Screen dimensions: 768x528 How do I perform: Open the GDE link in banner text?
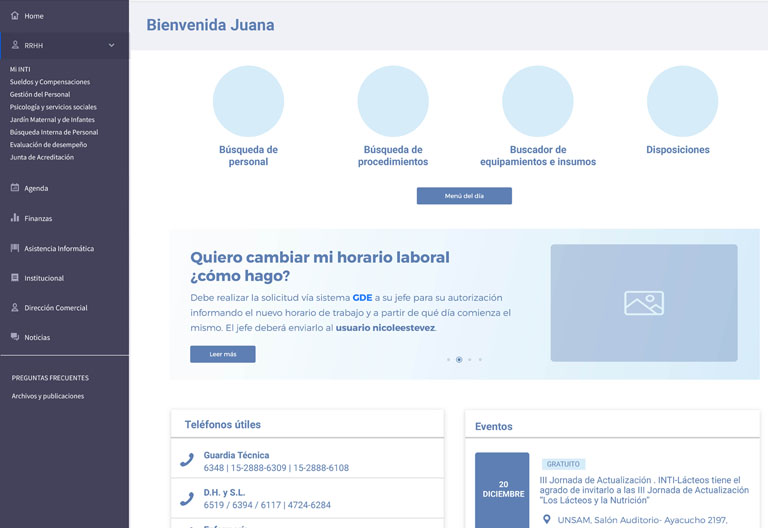362,298
